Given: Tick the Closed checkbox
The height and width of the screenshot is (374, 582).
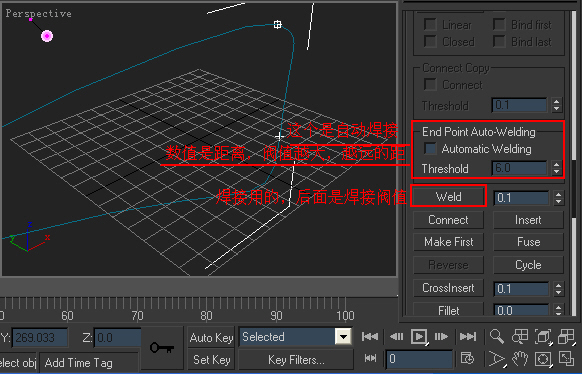Looking at the screenshot, I should [430, 42].
